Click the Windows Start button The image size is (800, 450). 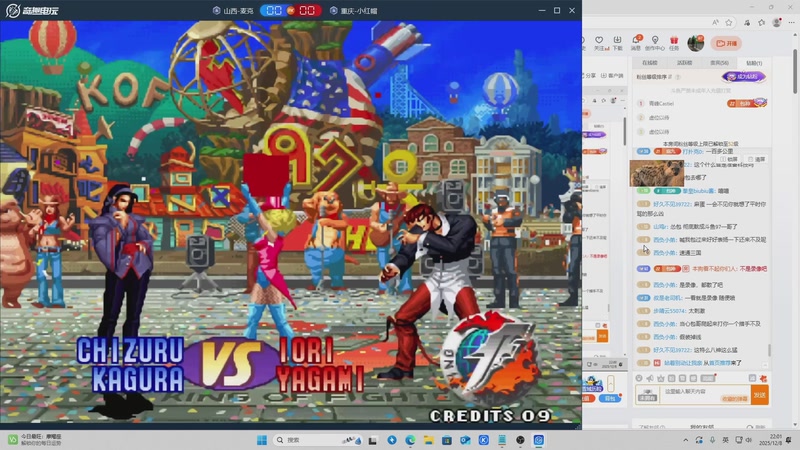[x=262, y=440]
